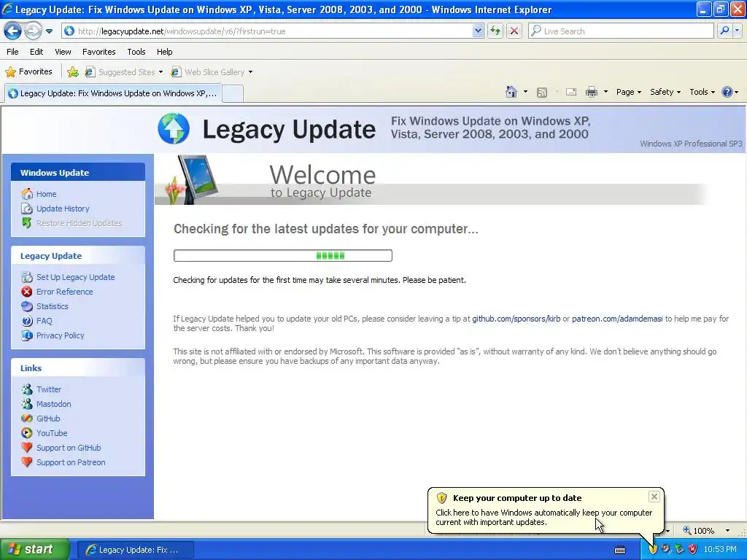Screen dimensions: 747x560
Task: Open Web Slice Gallery dropdown
Action: [212, 72]
